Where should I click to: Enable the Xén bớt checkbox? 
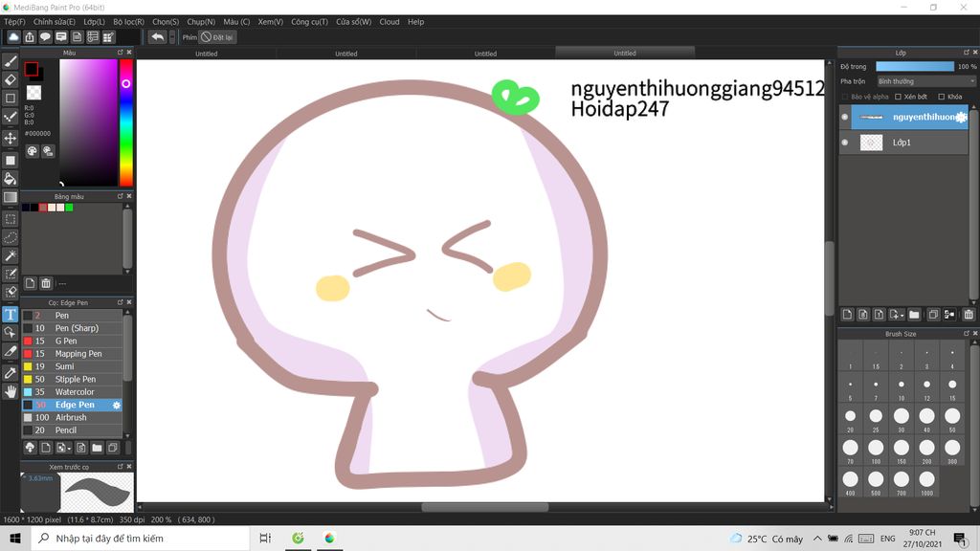pyautogui.click(x=898, y=97)
